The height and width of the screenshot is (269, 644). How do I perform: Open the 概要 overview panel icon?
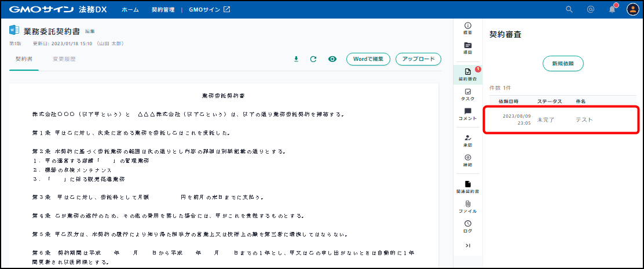467,28
